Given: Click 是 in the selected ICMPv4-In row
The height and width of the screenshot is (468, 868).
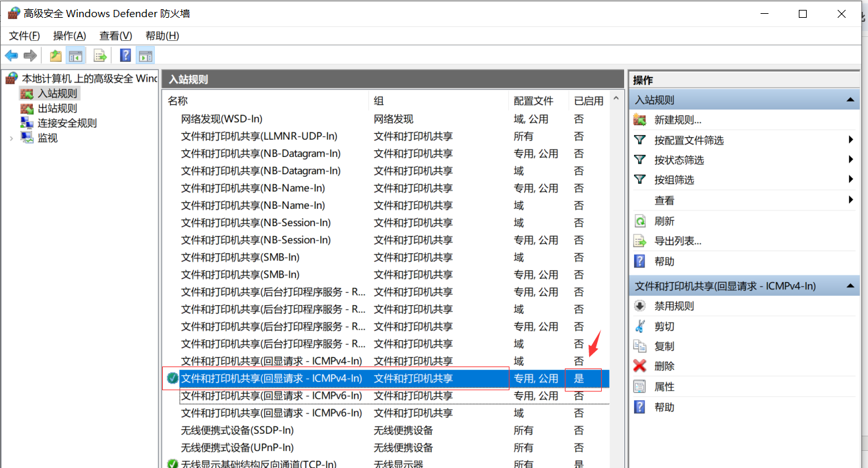Looking at the screenshot, I should coord(579,378).
